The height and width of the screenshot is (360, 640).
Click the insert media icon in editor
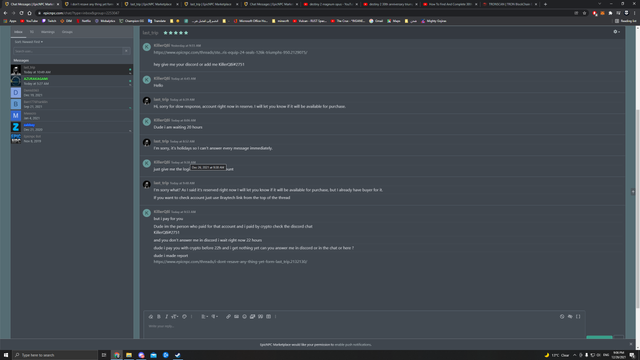pos(252,316)
